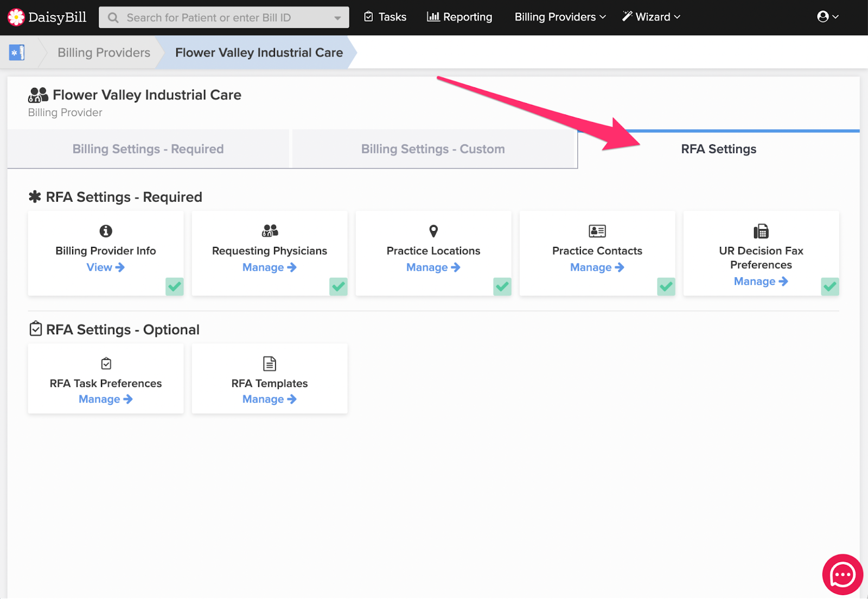Click the Practice Locations pin icon

[x=433, y=231]
